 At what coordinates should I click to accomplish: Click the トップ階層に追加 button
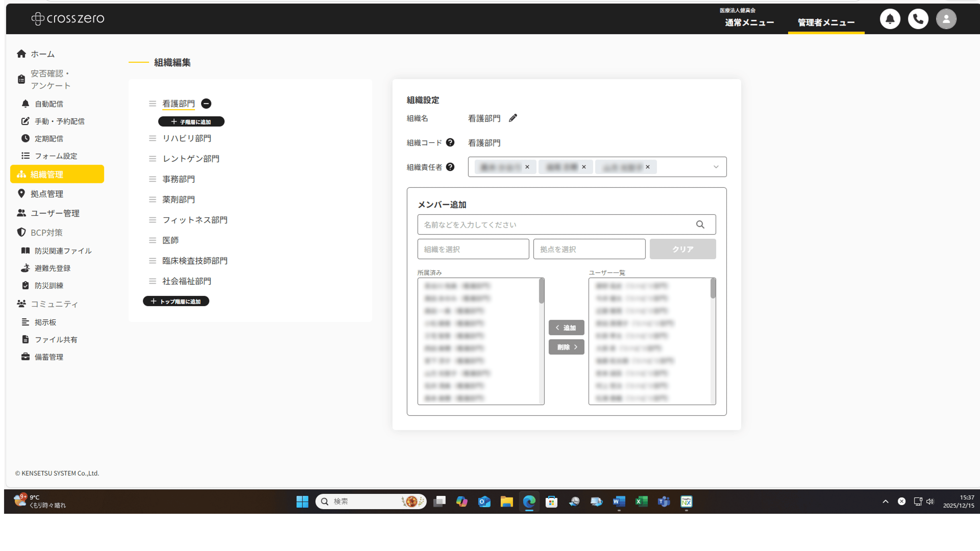click(x=176, y=302)
